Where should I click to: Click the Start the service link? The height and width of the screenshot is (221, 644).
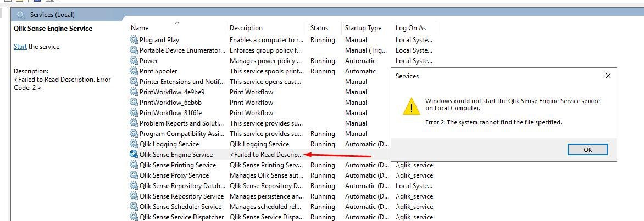[20, 47]
